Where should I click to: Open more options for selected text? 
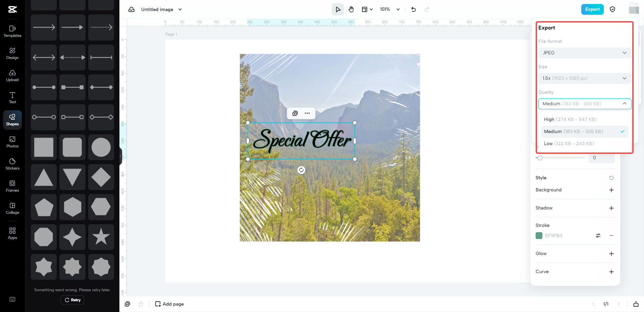click(307, 113)
